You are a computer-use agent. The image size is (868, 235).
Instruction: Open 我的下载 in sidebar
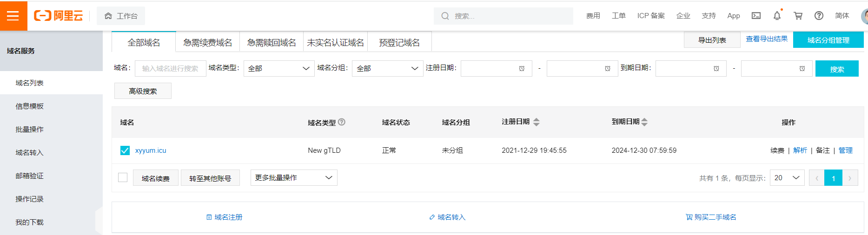click(x=51, y=222)
